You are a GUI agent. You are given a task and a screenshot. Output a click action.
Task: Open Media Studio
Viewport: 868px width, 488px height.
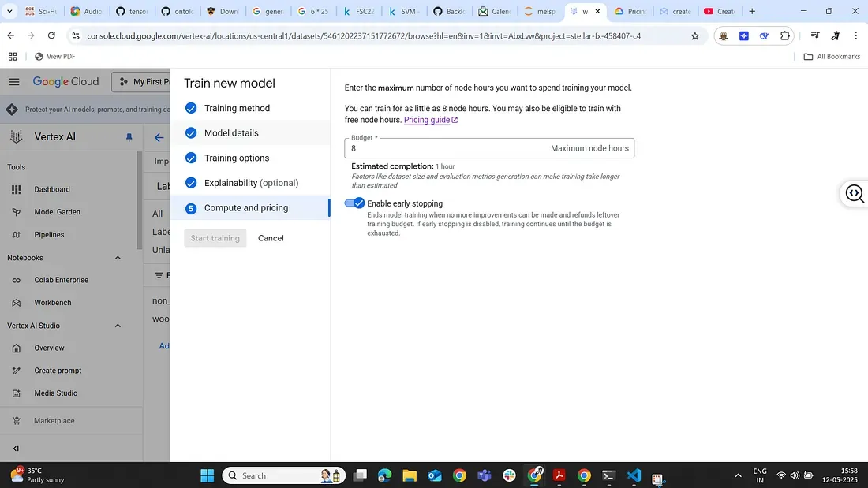56,393
